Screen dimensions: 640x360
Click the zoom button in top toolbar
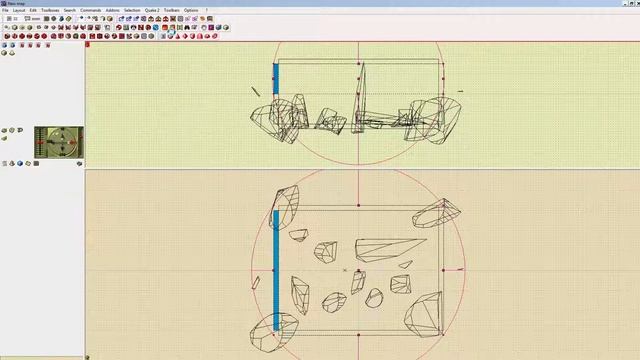pos(32,19)
